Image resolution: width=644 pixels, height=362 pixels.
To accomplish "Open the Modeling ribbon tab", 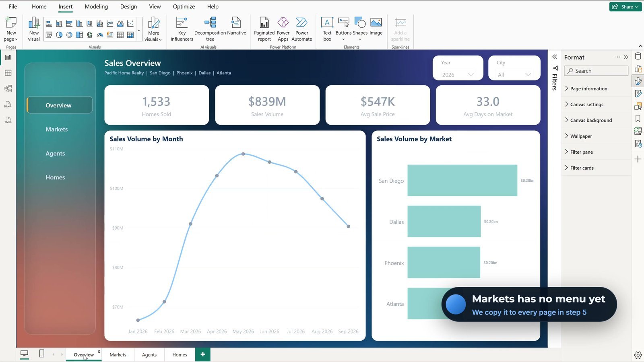I will [96, 6].
